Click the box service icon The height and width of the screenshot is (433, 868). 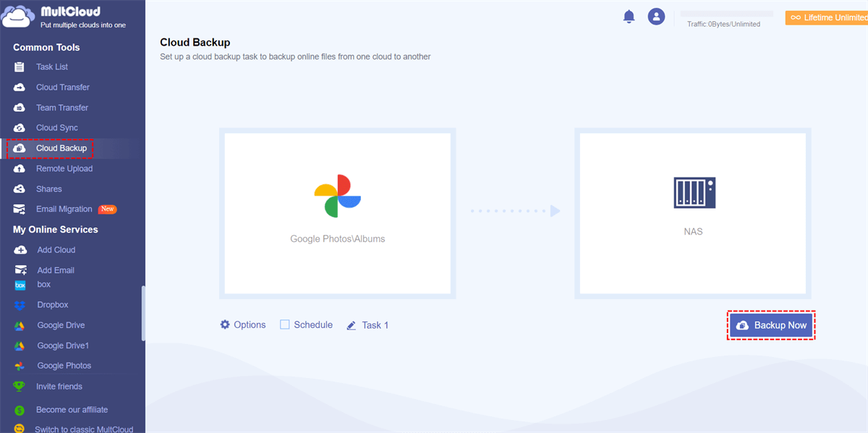pos(20,285)
